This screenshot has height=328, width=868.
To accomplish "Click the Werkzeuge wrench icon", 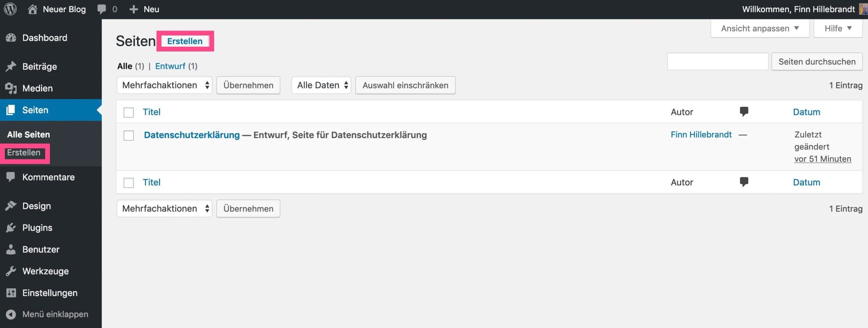I will coord(11,271).
